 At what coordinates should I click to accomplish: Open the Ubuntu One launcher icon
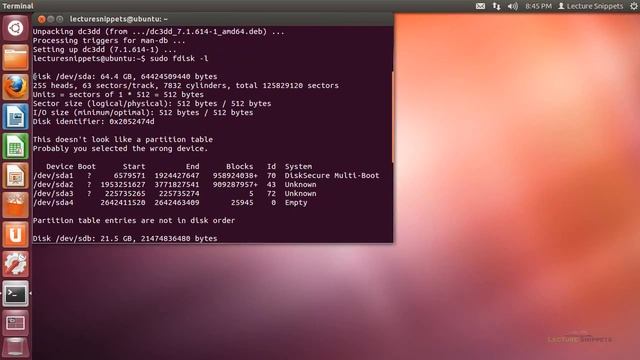point(16,234)
